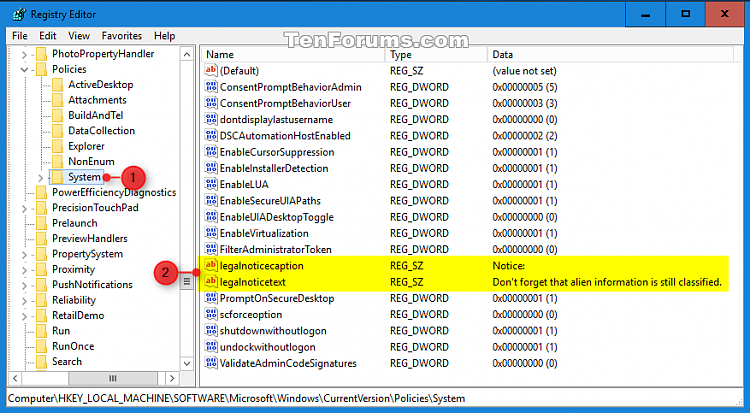
Task: Click the scforceoption DWORD icon
Action: [x=211, y=314]
